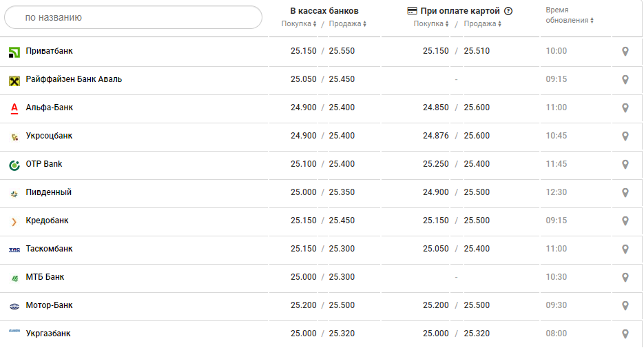
Task: Click the map pin for Укргазбанк
Action: (625, 334)
